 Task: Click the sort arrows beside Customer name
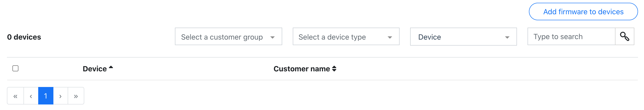tap(334, 69)
